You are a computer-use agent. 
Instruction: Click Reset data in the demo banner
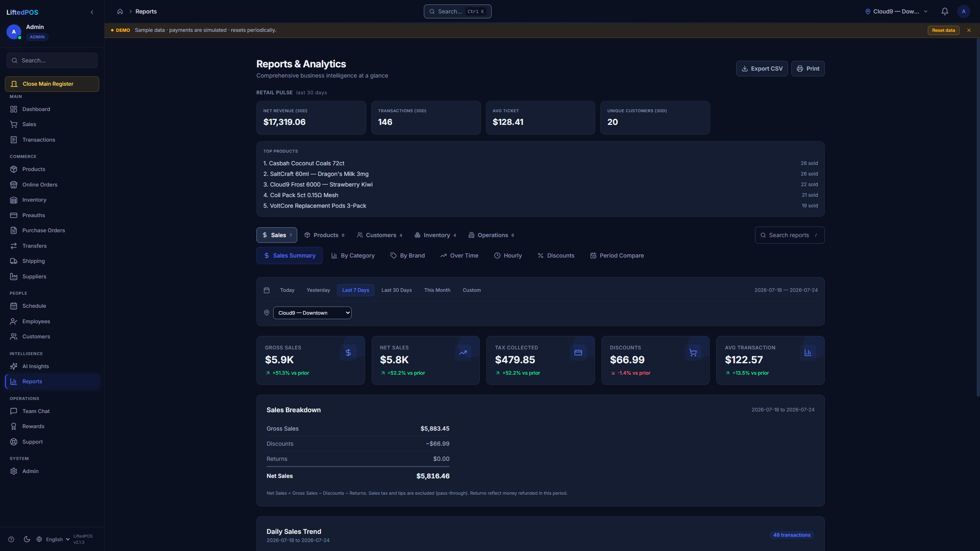943,30
